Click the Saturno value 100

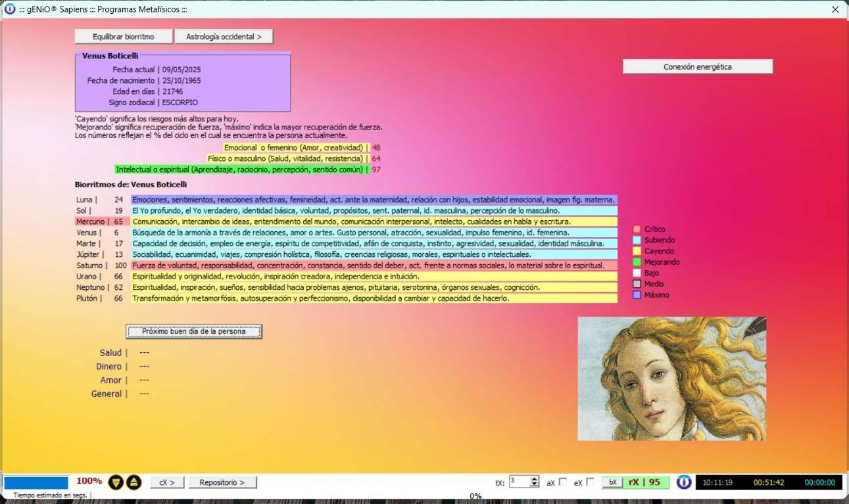[120, 265]
